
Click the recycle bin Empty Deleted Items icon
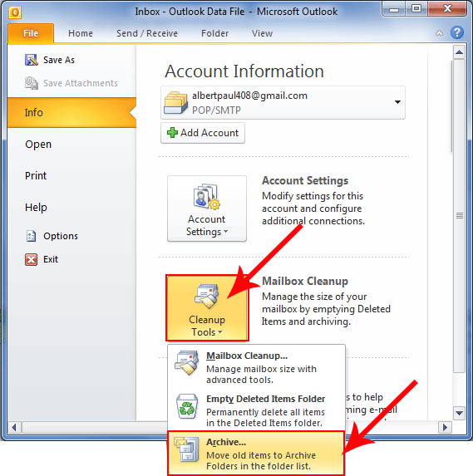pos(187,406)
